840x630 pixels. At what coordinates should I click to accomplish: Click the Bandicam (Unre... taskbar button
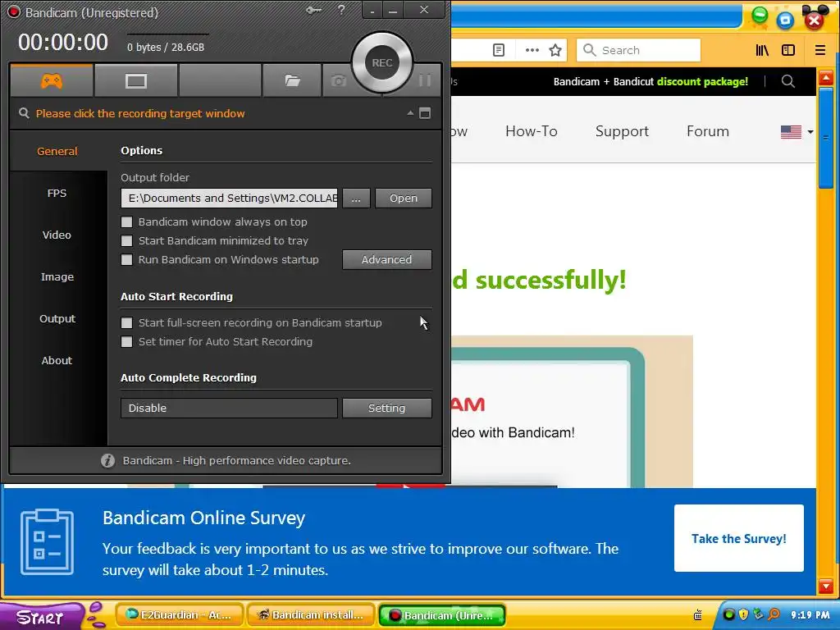click(x=442, y=615)
